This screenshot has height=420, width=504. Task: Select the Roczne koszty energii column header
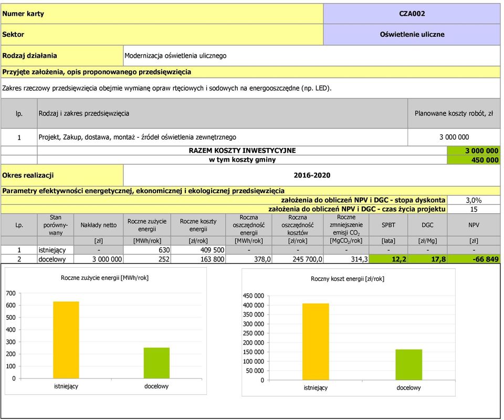[198, 225]
